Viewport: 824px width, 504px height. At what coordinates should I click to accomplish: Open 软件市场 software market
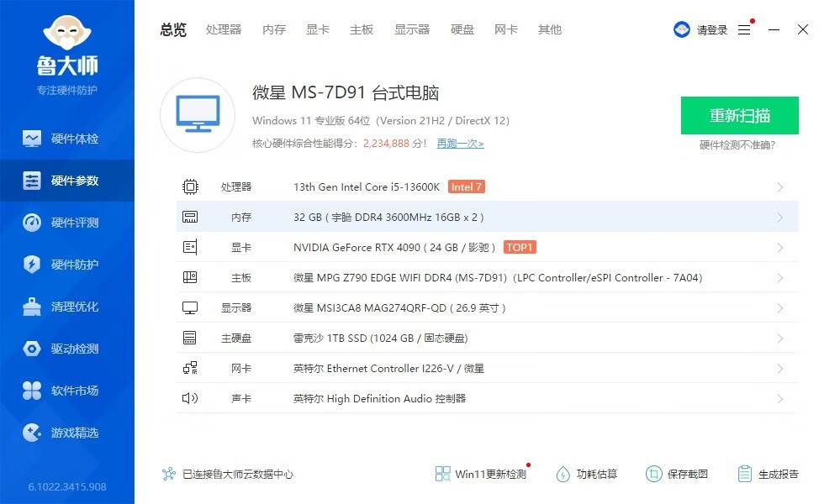(67, 391)
